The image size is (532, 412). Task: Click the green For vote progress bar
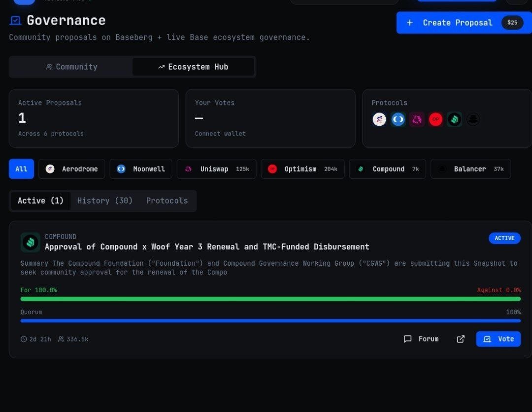pyautogui.click(x=270, y=299)
